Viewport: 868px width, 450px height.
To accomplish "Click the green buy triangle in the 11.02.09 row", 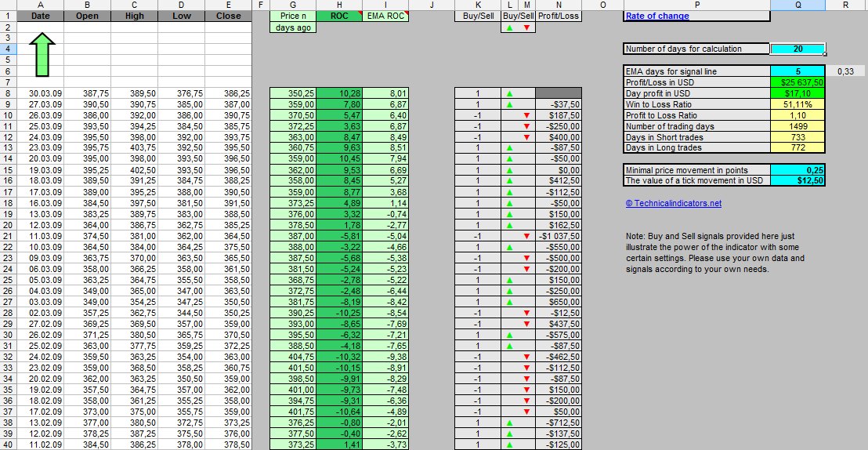I will click(509, 445).
